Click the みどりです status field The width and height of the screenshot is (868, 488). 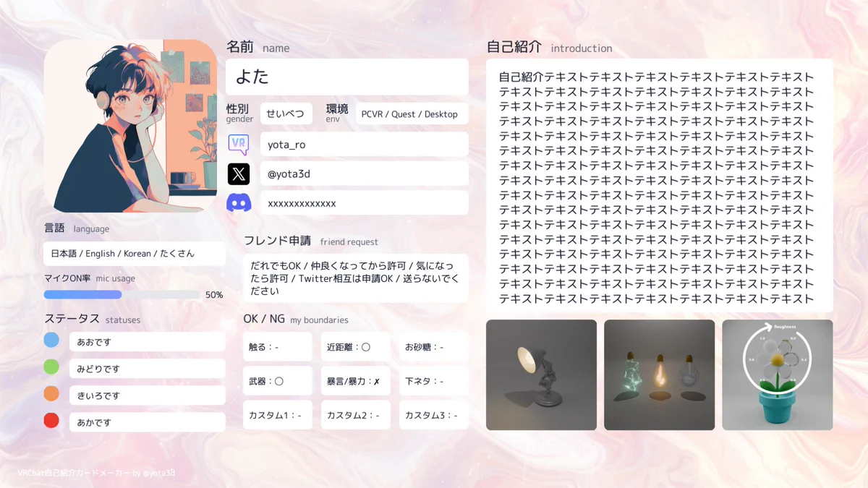tap(148, 369)
